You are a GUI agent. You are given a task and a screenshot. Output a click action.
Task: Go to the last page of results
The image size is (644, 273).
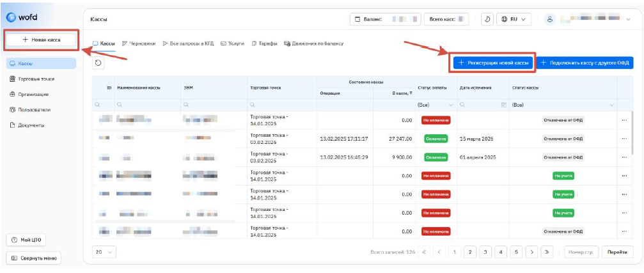[x=547, y=252]
